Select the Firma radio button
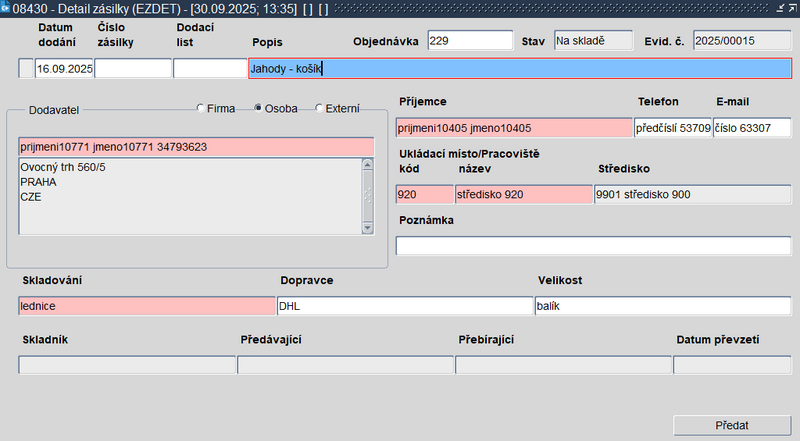The image size is (800, 441). pos(201,108)
